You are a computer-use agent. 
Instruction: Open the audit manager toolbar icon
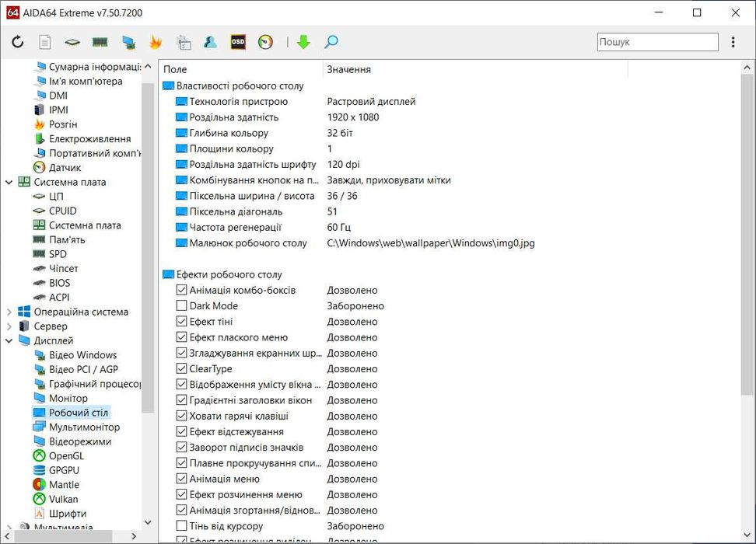tap(184, 42)
